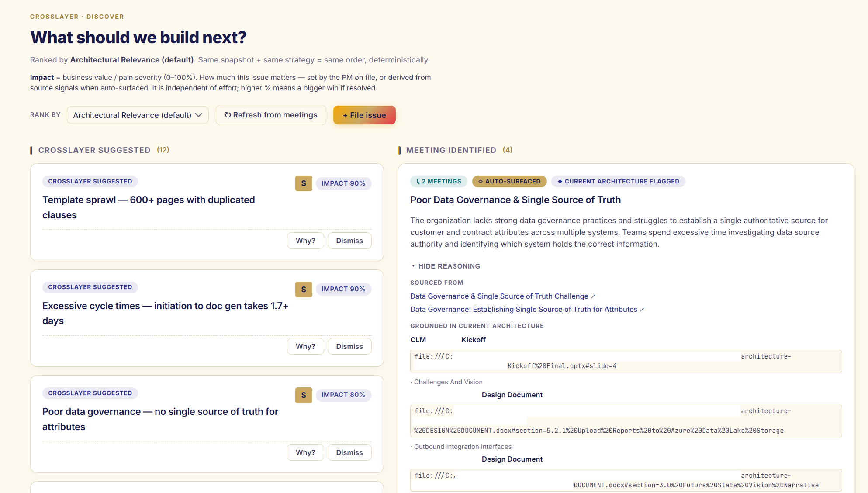Click the S severity badge on Template sprawl card
The height and width of the screenshot is (493, 868).
tap(304, 183)
